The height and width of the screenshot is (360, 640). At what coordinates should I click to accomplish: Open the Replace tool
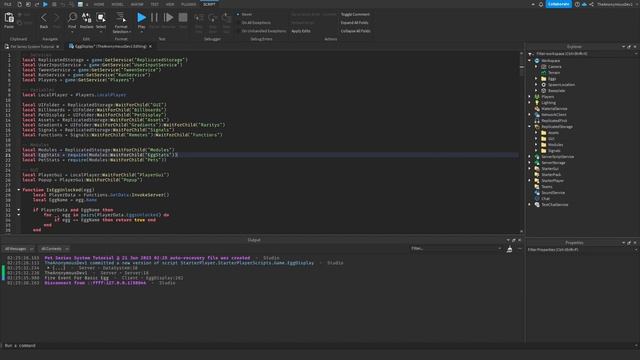point(87,17)
